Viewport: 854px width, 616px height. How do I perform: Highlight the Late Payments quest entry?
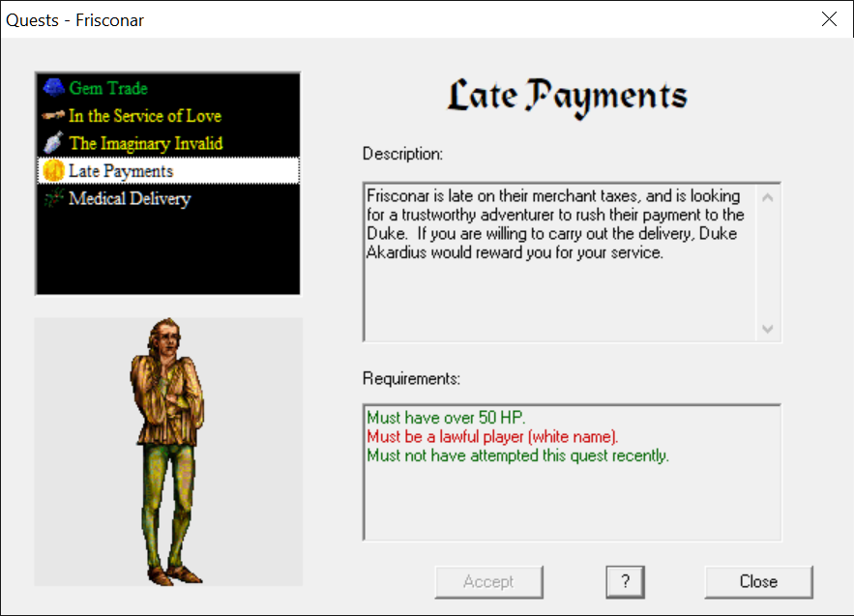(121, 171)
